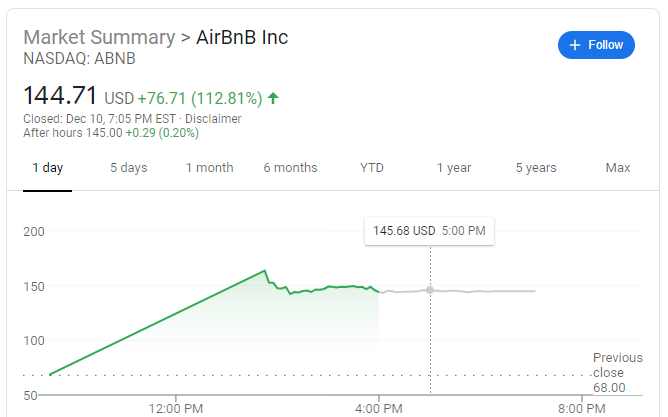Click the 4:00 PM time axis label

[x=379, y=407]
